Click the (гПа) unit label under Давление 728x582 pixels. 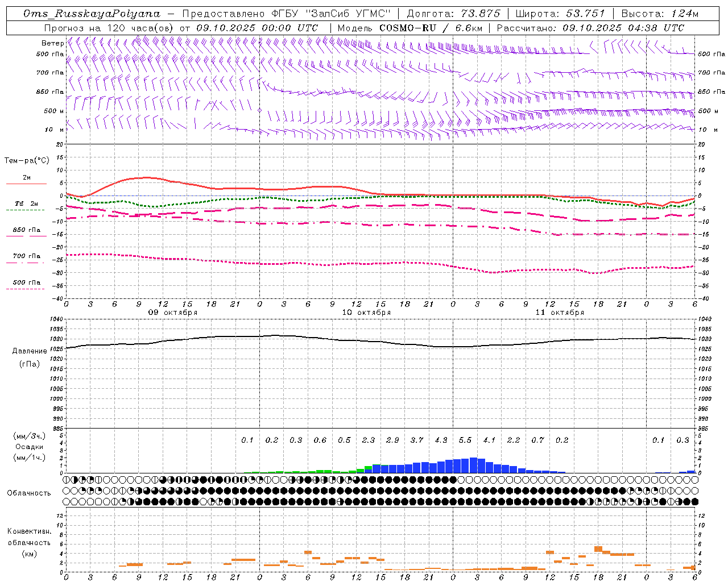30,364
